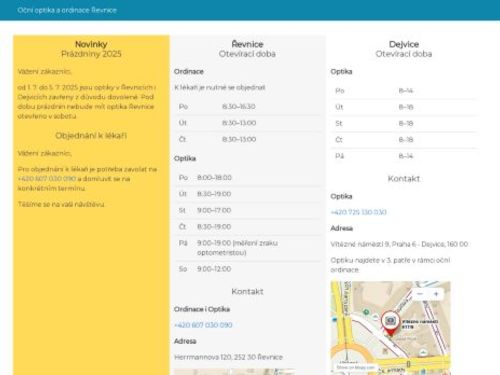Click the 'Objednání k lékaři' heading
500x375 pixels.
(x=91, y=136)
